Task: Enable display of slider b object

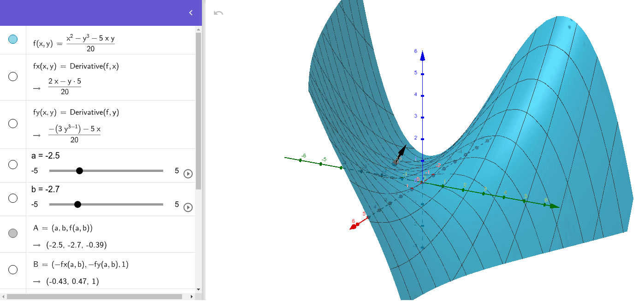Action: [13, 198]
